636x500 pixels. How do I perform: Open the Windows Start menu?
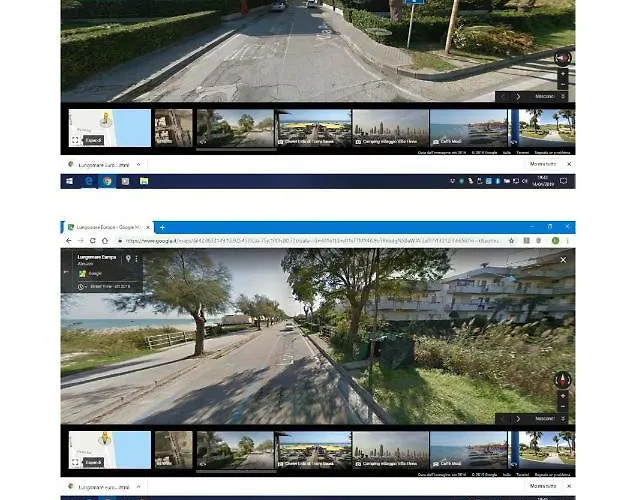(x=69, y=181)
